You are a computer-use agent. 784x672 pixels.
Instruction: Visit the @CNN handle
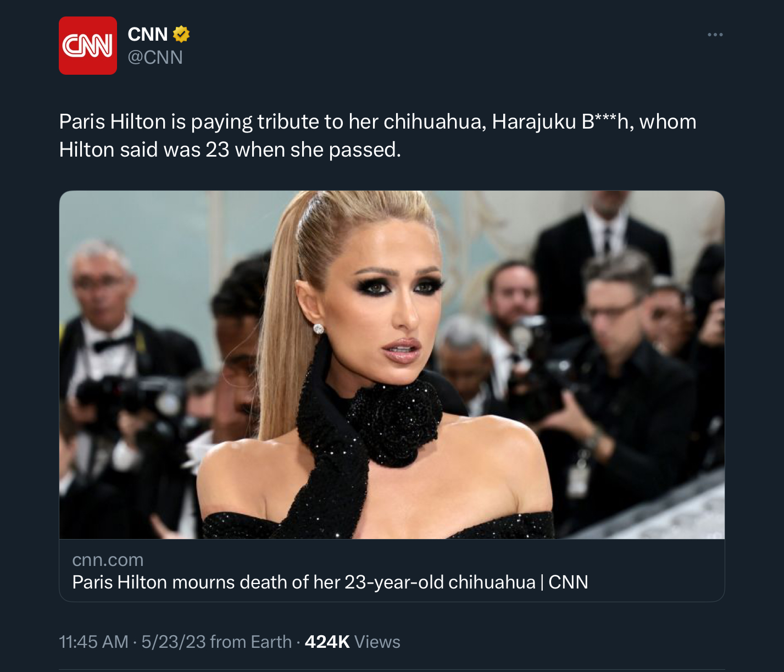click(155, 57)
